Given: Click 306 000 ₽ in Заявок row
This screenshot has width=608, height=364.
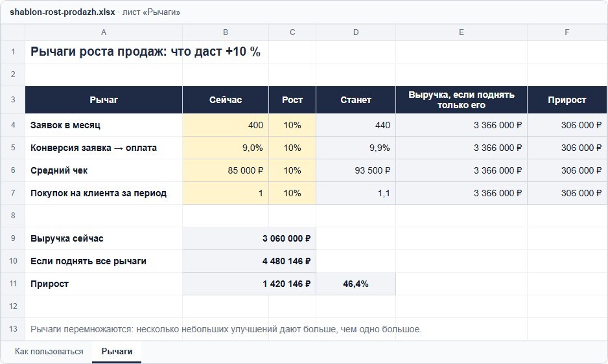Looking at the screenshot, I should click(567, 125).
